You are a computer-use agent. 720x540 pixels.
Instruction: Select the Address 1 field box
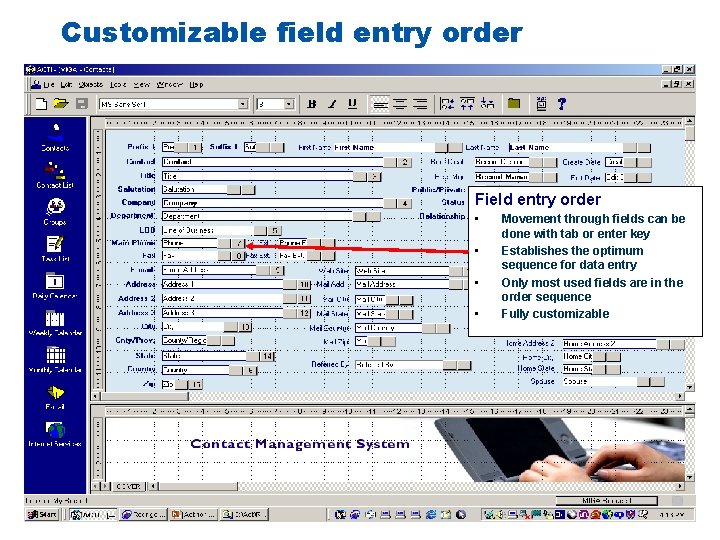222,284
